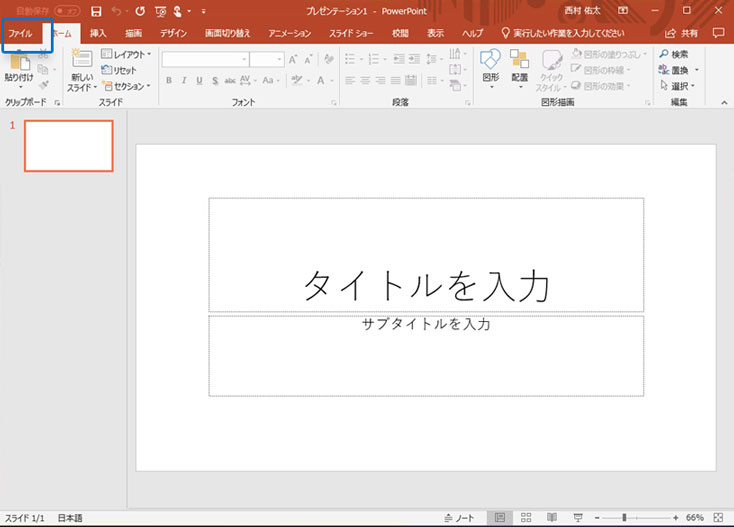734x527 pixels.
Task: Toggle italic (I) formatting
Action: coord(184,81)
